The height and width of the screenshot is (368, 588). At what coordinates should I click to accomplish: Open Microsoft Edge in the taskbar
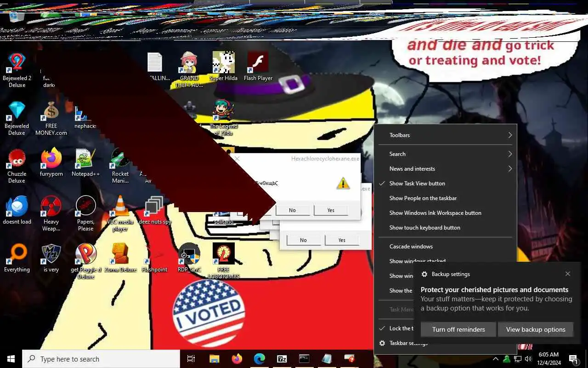260,359
